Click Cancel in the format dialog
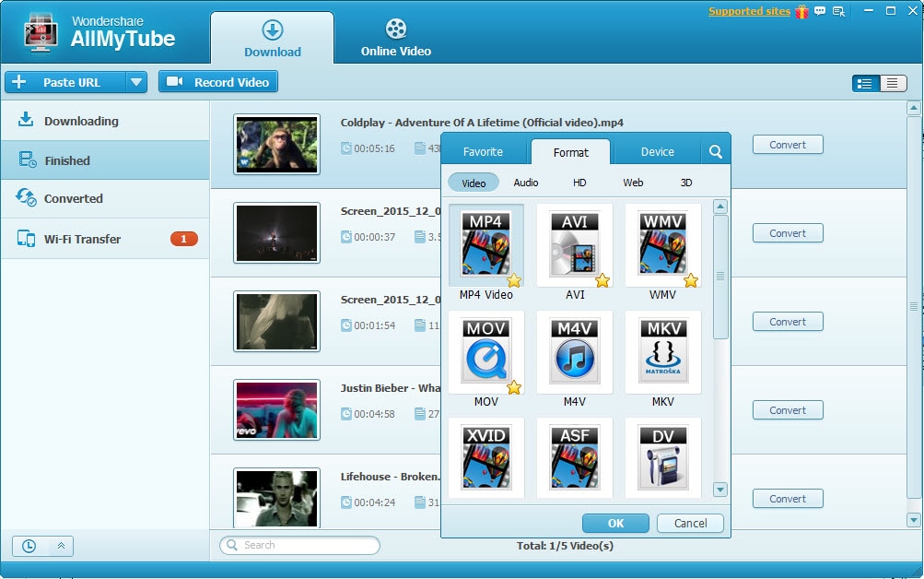The height and width of the screenshot is (579, 924). pyautogui.click(x=690, y=523)
